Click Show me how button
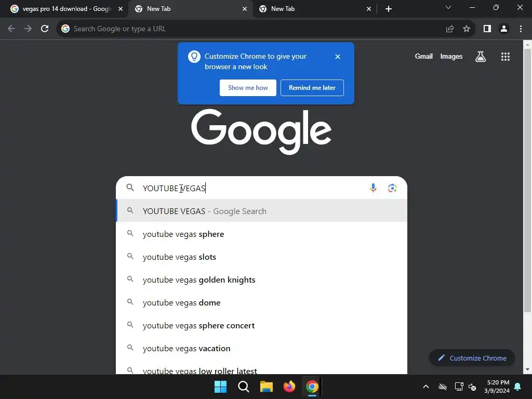532x399 pixels. (248, 88)
